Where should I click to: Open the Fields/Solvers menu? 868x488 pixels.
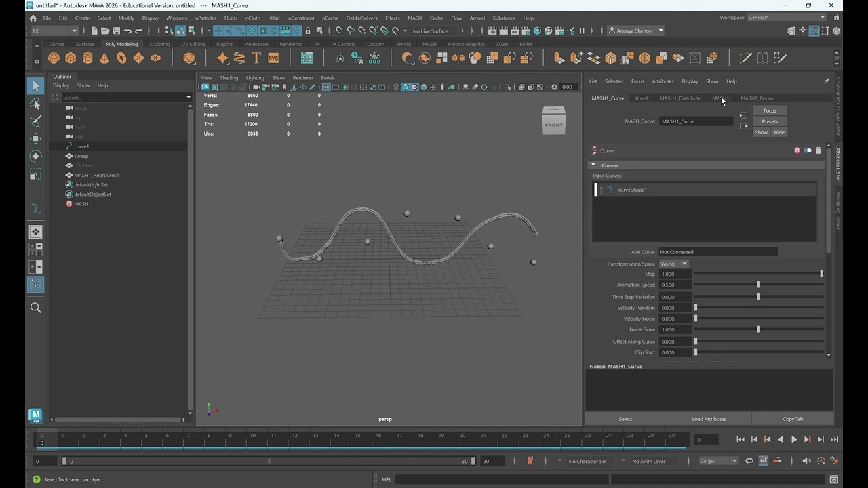point(361,18)
